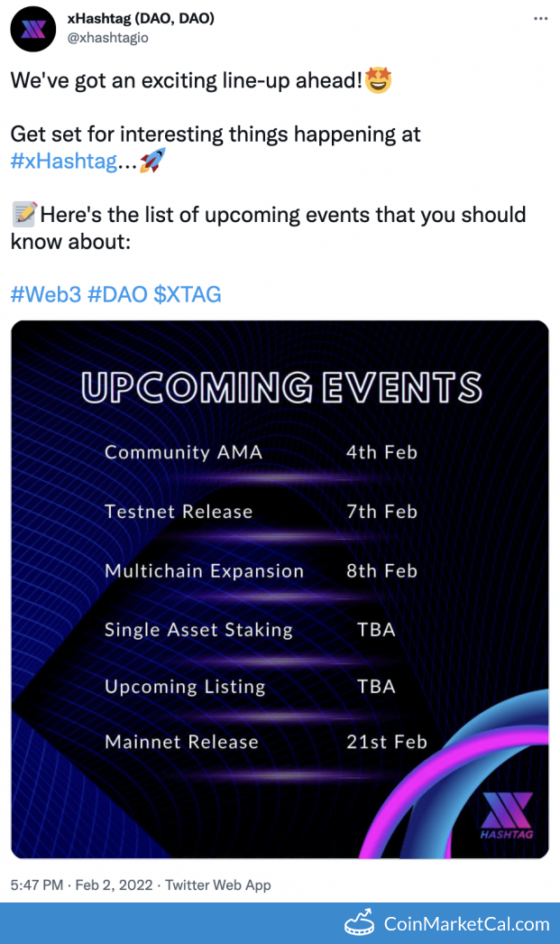The height and width of the screenshot is (944, 560).
Task: Click the X Hashtag logo inside the image
Action: (x=507, y=815)
